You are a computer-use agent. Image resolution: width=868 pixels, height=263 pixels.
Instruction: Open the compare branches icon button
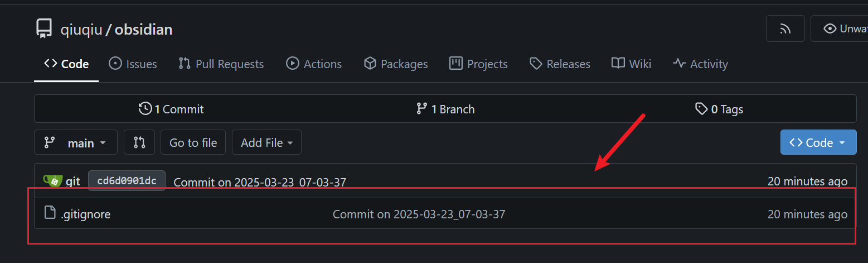139,142
